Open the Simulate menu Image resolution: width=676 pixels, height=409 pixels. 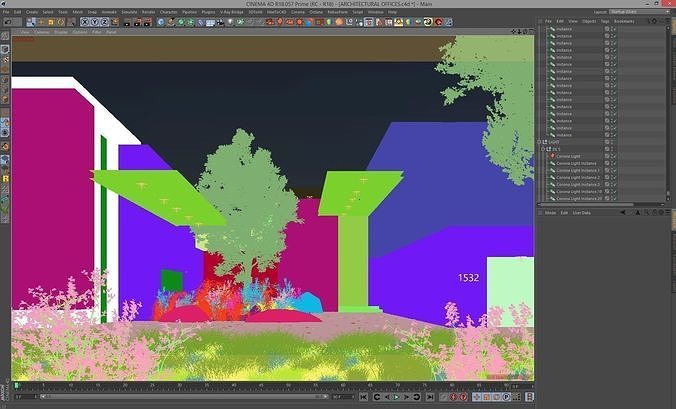point(129,12)
